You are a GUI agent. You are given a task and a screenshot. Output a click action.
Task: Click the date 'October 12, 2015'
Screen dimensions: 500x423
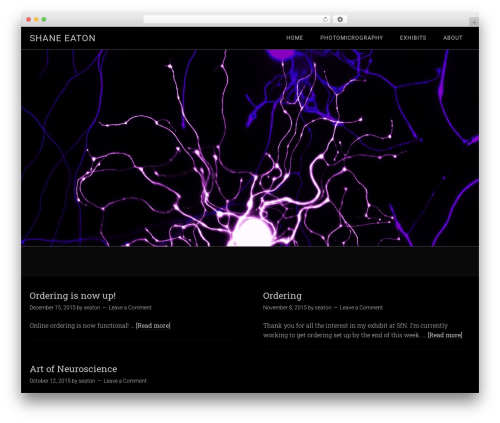[50, 381]
